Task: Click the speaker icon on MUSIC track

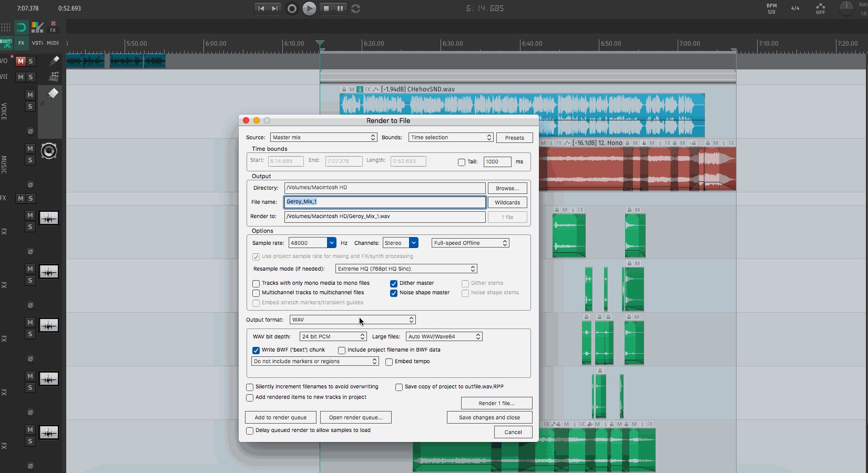Action: tap(49, 151)
